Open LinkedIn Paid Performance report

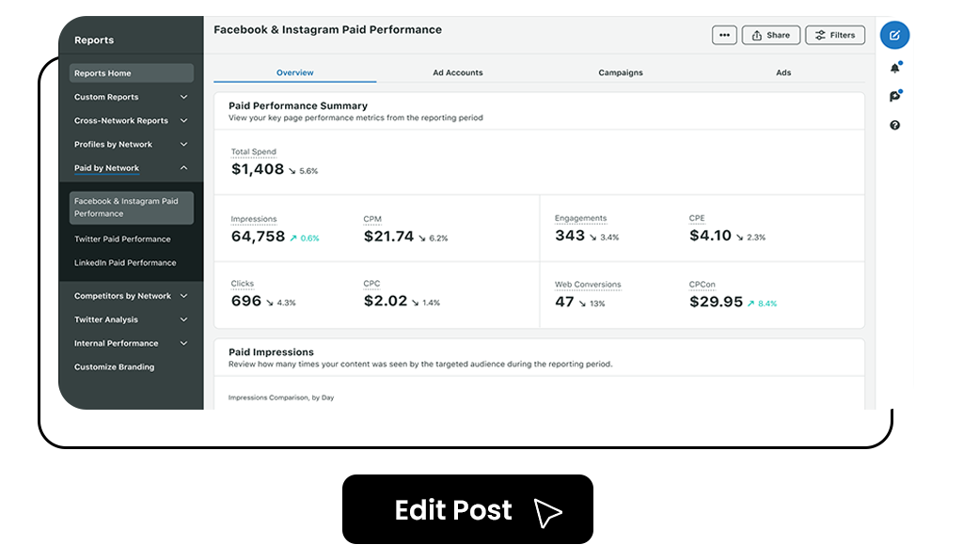(x=125, y=263)
